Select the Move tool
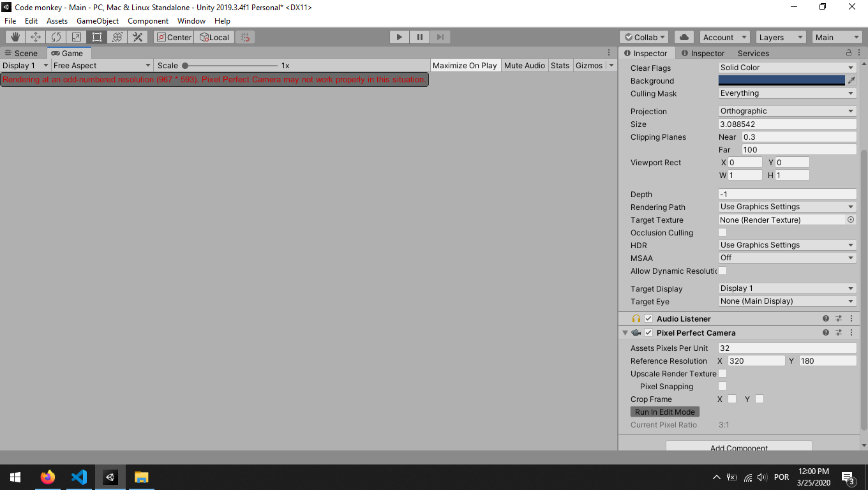The width and height of the screenshot is (868, 490). (35, 36)
